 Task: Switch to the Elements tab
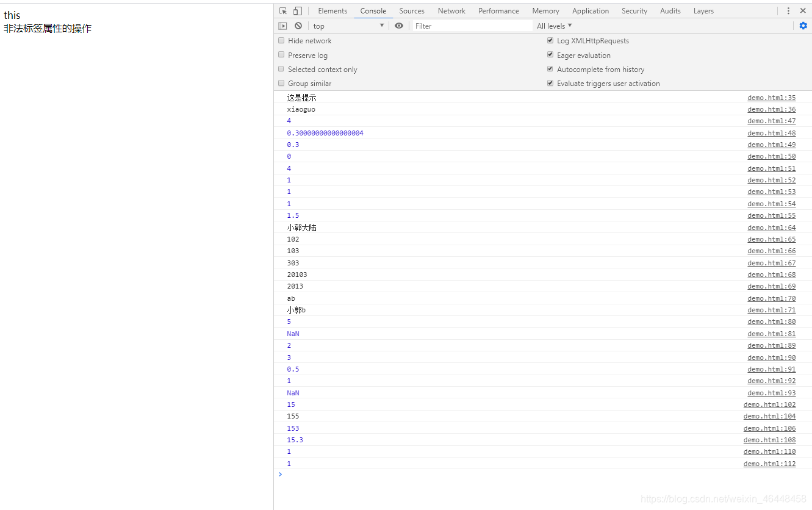click(x=332, y=11)
